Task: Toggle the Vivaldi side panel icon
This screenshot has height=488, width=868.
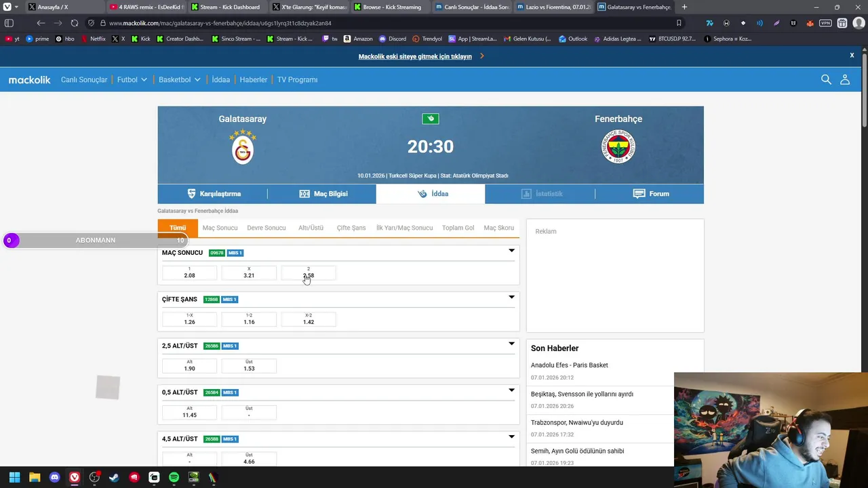Action: [9, 23]
